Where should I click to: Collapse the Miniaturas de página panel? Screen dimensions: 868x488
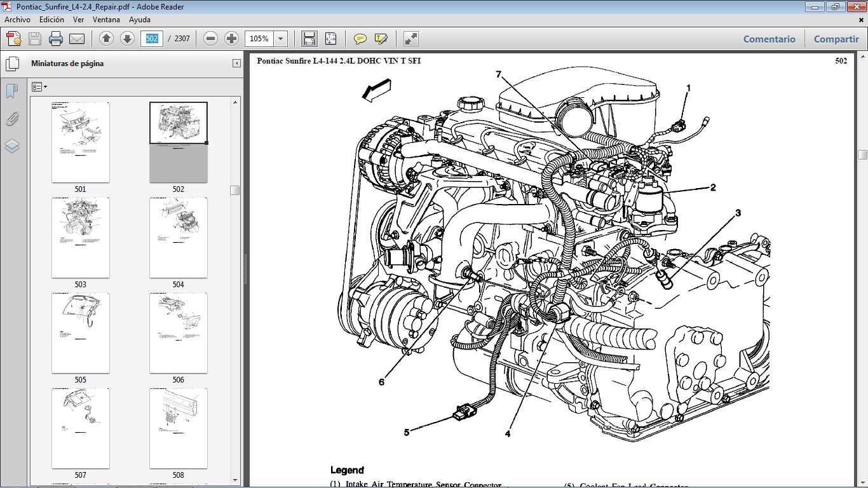pyautogui.click(x=236, y=64)
